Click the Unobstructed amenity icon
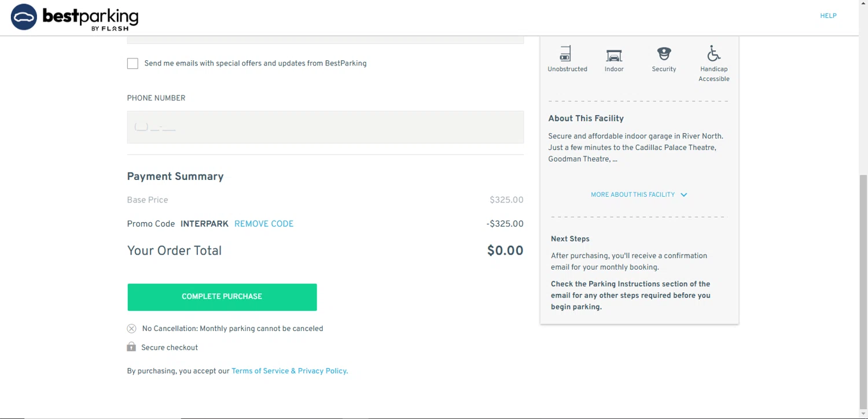868x419 pixels. 566,54
